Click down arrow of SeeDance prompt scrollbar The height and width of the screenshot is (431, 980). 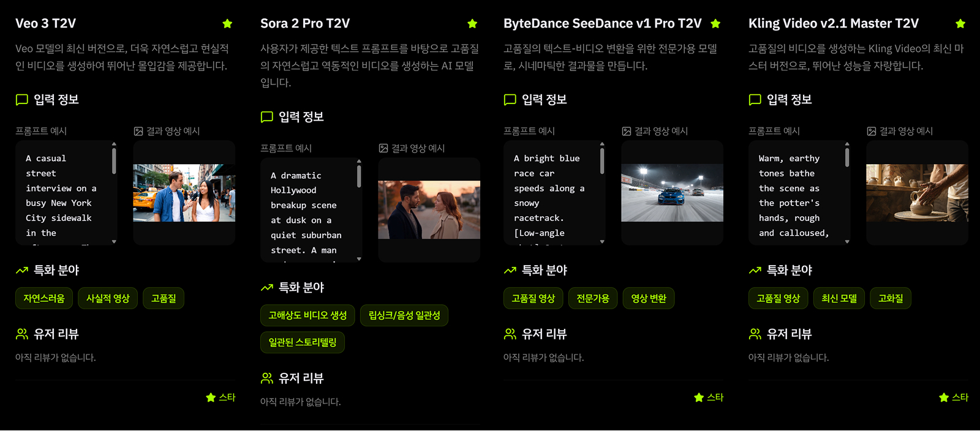pyautogui.click(x=602, y=242)
